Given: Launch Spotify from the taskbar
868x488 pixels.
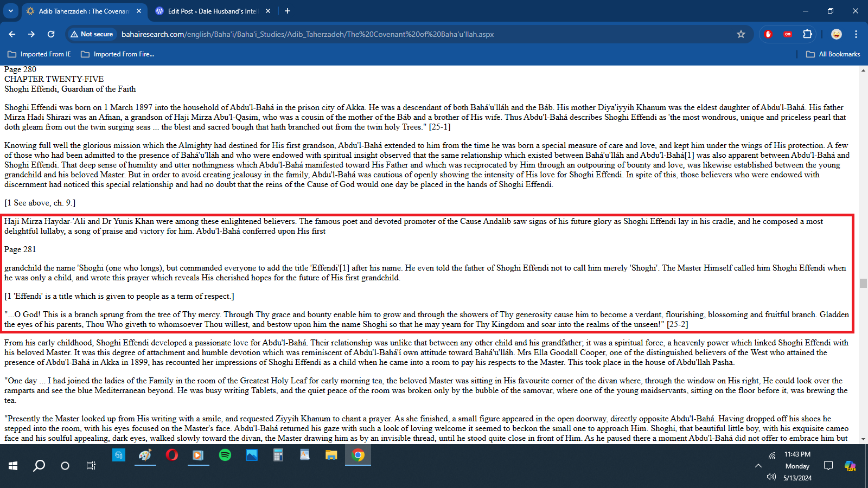Looking at the screenshot, I should pos(225,455).
